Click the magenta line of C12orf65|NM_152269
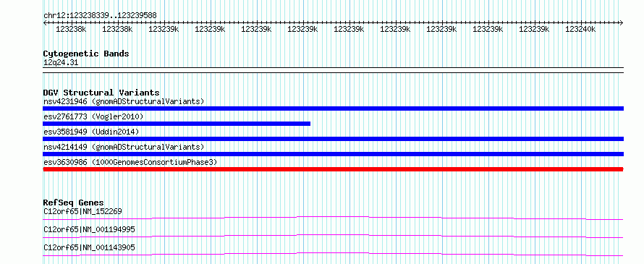Screen dimensions: 644x264 click(x=333, y=218)
